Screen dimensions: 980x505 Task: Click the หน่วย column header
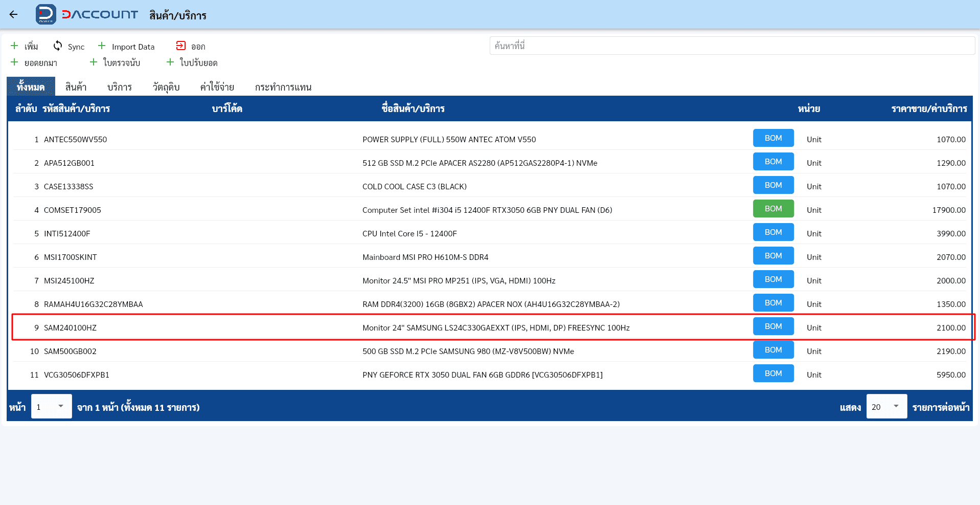809,108
